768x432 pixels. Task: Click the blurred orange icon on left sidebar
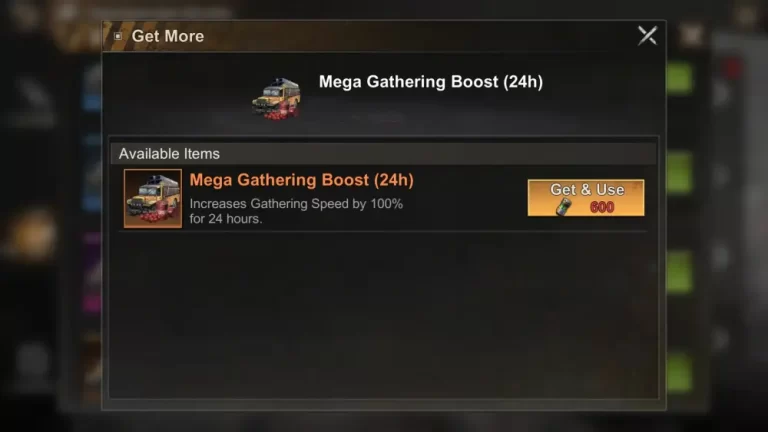(30, 235)
